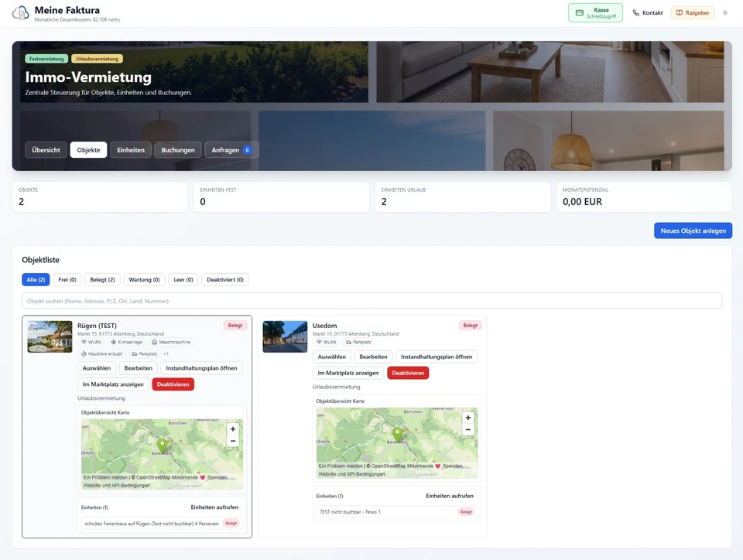Deactivate the Rügen (TEST) object

click(x=173, y=384)
